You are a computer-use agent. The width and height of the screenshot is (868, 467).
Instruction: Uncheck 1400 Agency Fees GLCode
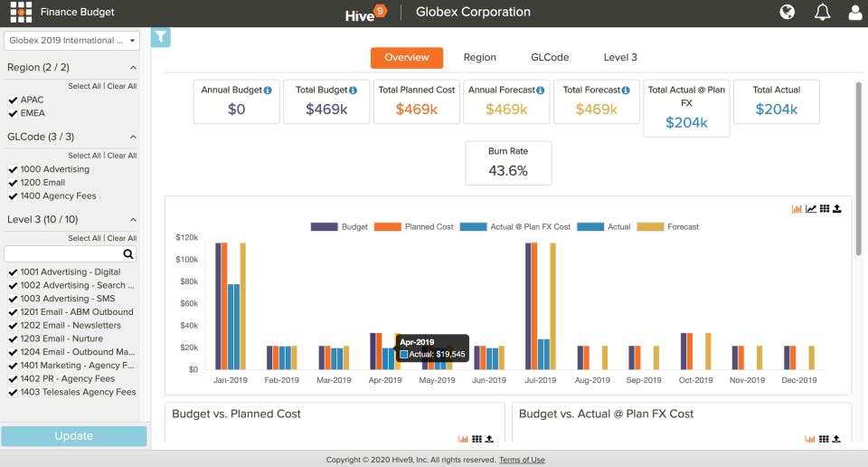click(13, 195)
